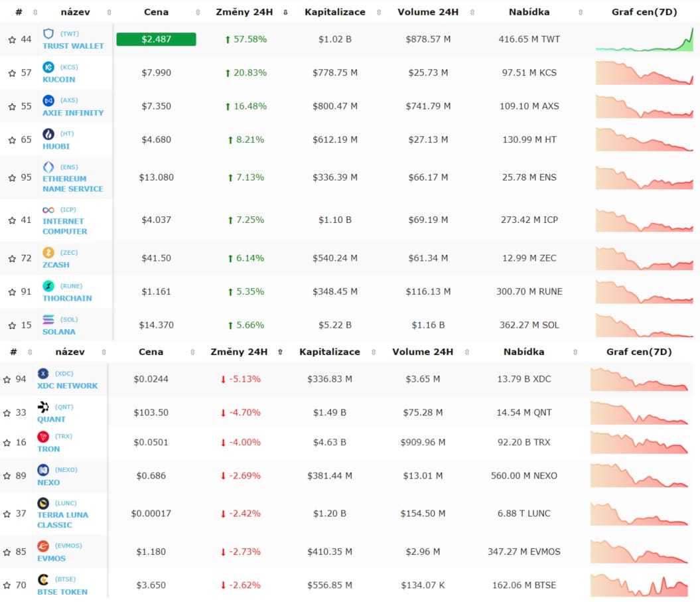The width and height of the screenshot is (700, 602).
Task: Click the Zcash orange logo
Action: [x=48, y=253]
